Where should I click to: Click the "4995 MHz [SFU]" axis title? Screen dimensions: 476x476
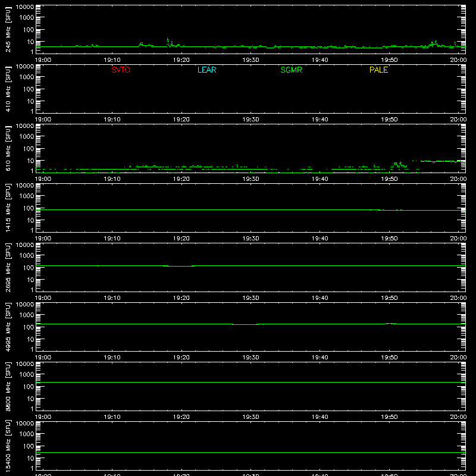click(x=8, y=327)
